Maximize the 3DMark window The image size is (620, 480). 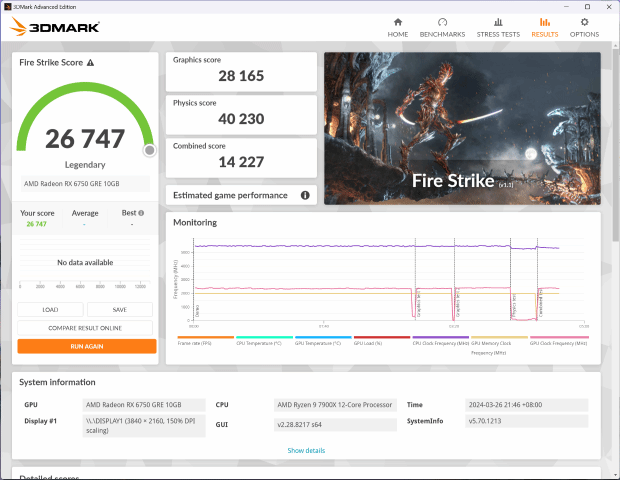point(588,7)
